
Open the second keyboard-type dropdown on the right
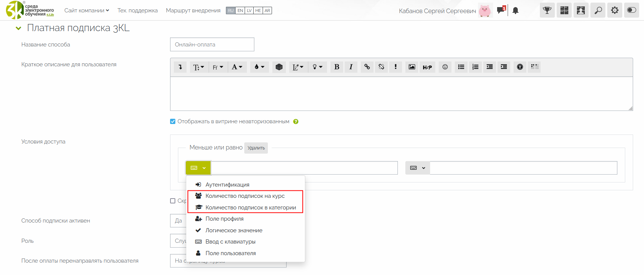(417, 168)
